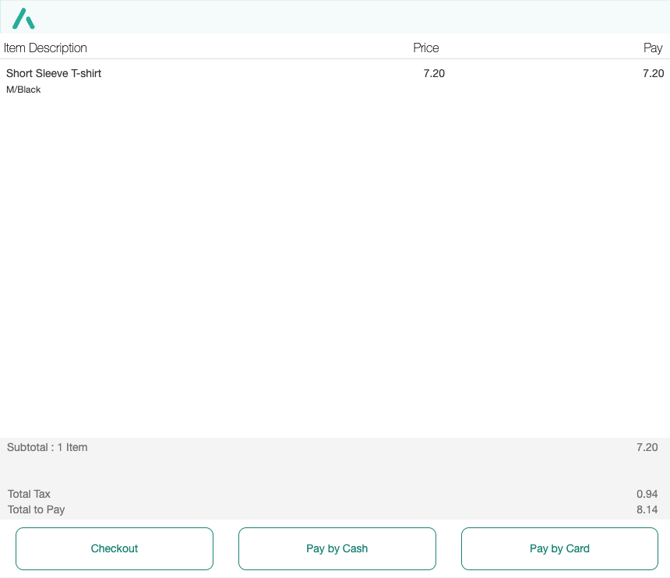This screenshot has height=578, width=670.
Task: Click the 7.20 value in Price column
Action: tap(434, 74)
